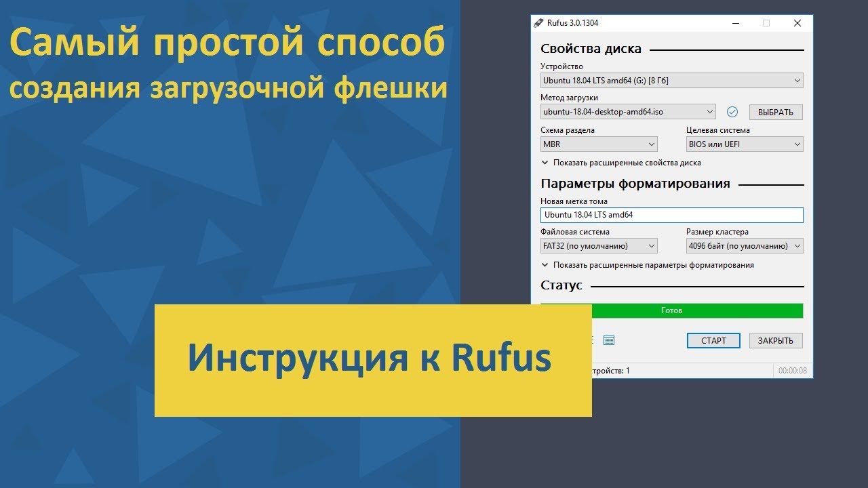Viewport: 868px width, 488px height.
Task: Open the Целевая система BIOS или UEFI dropdown
Action: (745, 144)
